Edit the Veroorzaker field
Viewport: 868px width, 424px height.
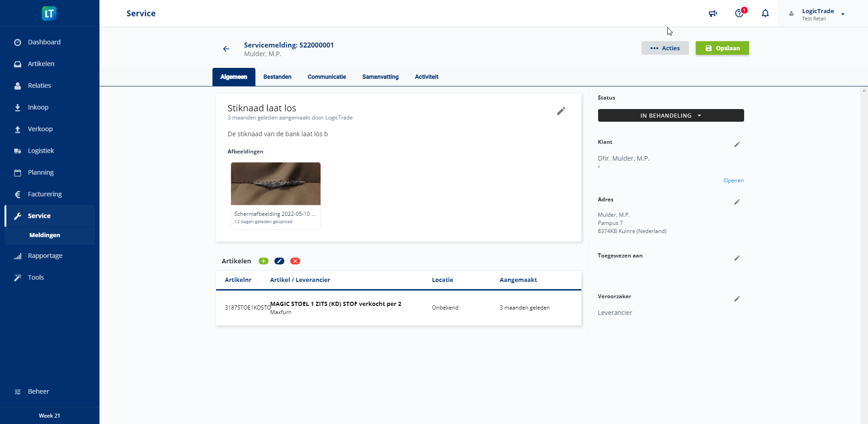[737, 299]
